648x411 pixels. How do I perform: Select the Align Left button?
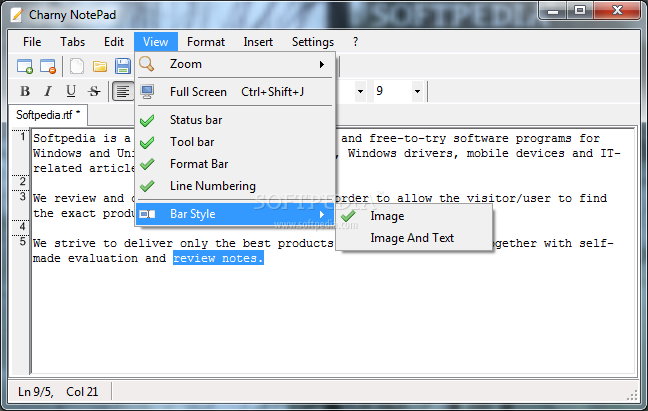pyautogui.click(x=123, y=91)
